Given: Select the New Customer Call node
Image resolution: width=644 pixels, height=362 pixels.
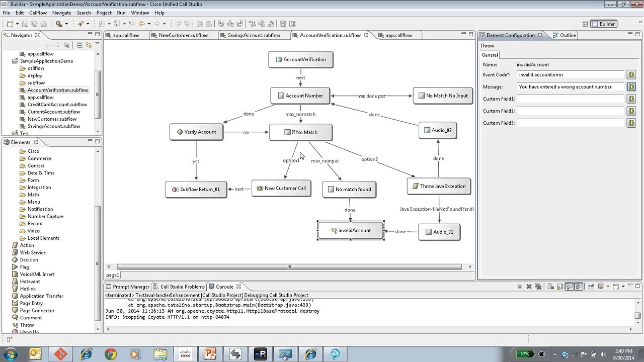Looking at the screenshot, I should (282, 189).
